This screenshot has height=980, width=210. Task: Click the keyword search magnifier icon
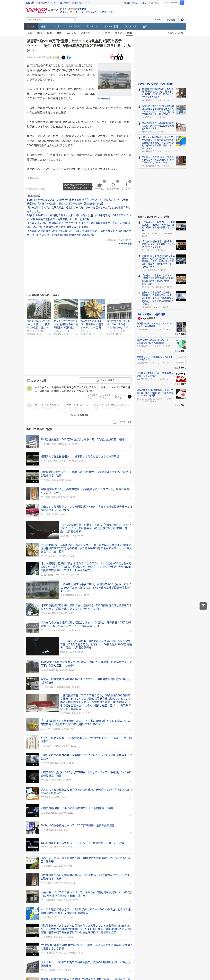point(75,20)
